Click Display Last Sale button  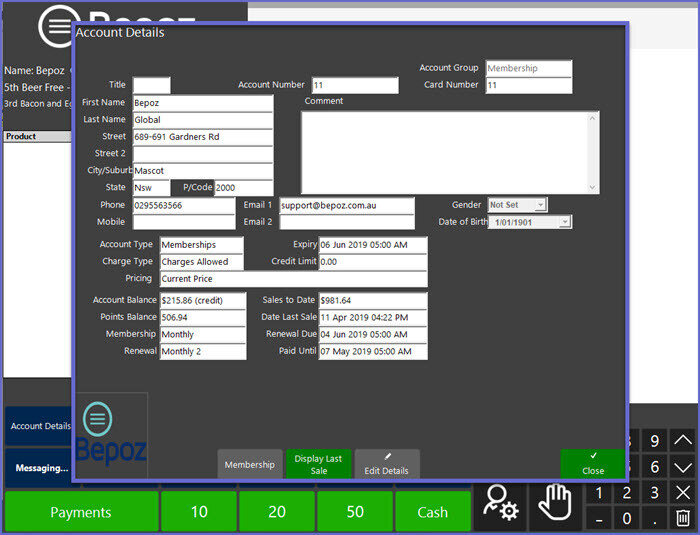(x=319, y=464)
